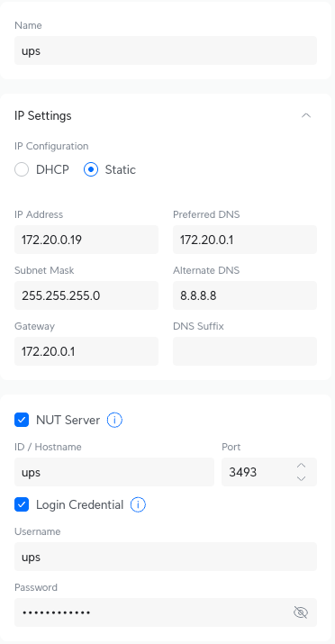Click the Login Credential info icon
The image size is (335, 644).
(138, 504)
